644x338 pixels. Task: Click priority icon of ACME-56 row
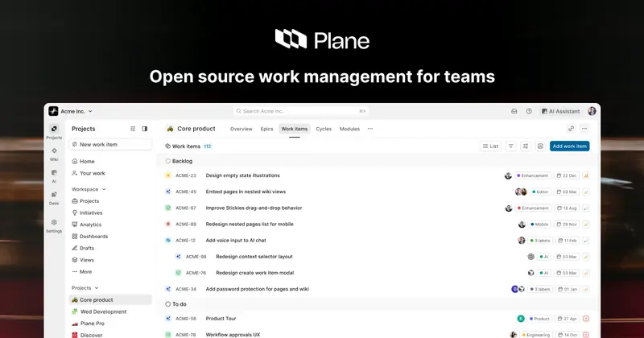586,319
